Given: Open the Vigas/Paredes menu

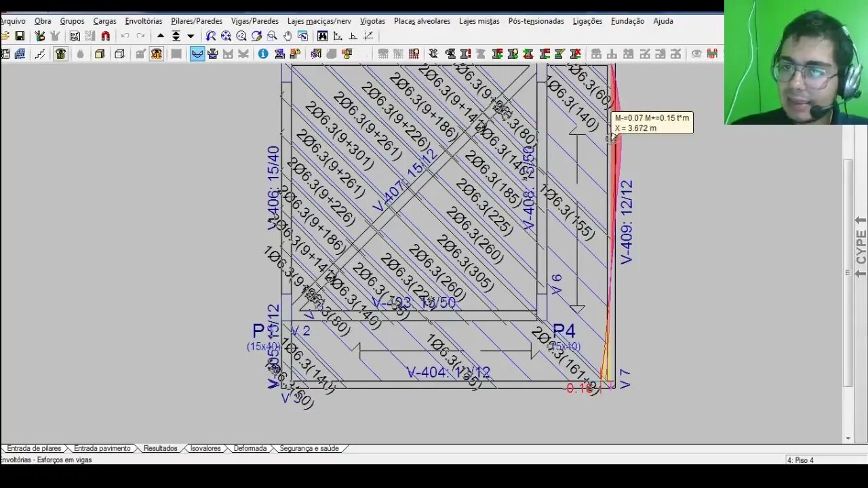Looking at the screenshot, I should pos(255,21).
